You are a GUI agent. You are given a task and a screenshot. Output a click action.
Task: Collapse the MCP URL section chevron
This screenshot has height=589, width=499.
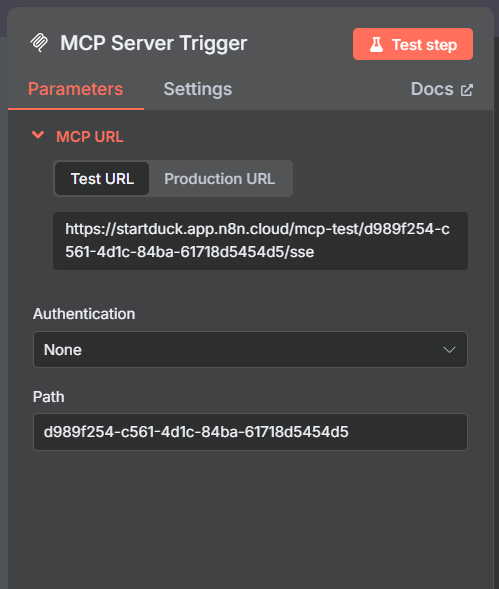point(38,135)
